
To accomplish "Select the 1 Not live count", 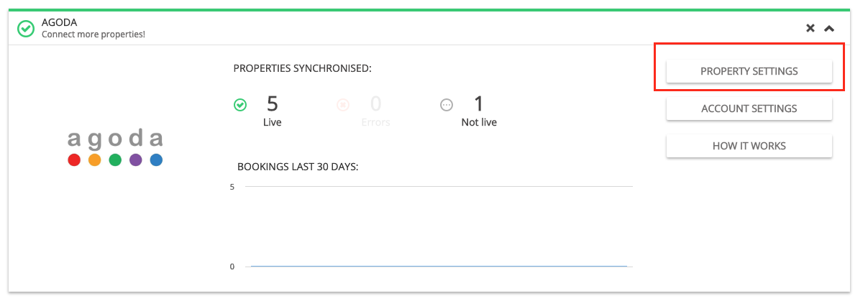I will coord(479,104).
